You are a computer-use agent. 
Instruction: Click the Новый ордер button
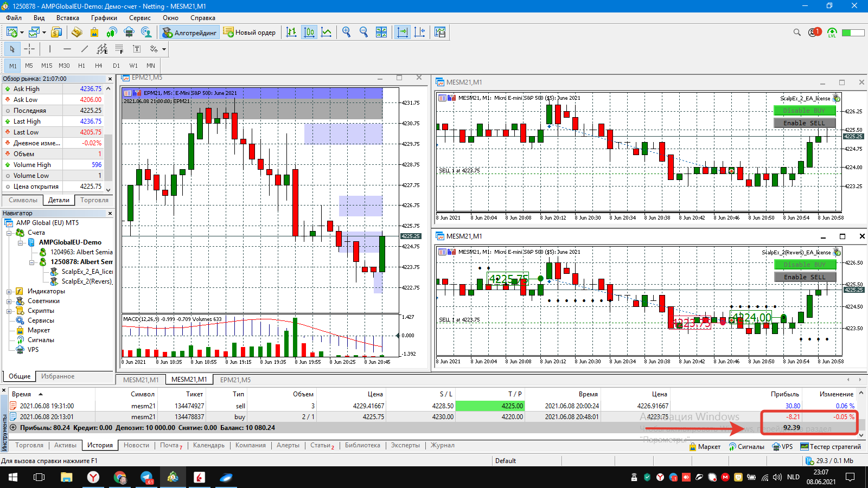coord(250,33)
